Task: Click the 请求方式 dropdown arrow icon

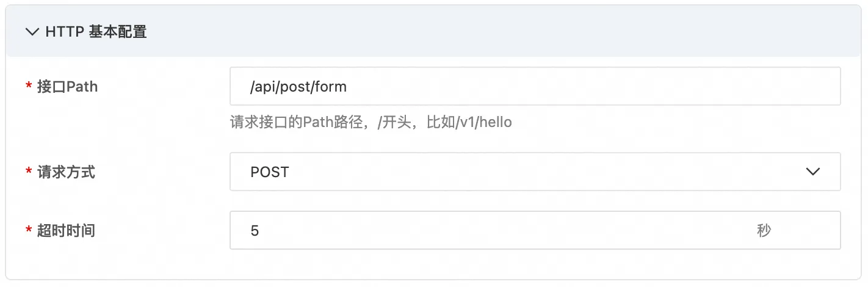Action: [x=812, y=172]
